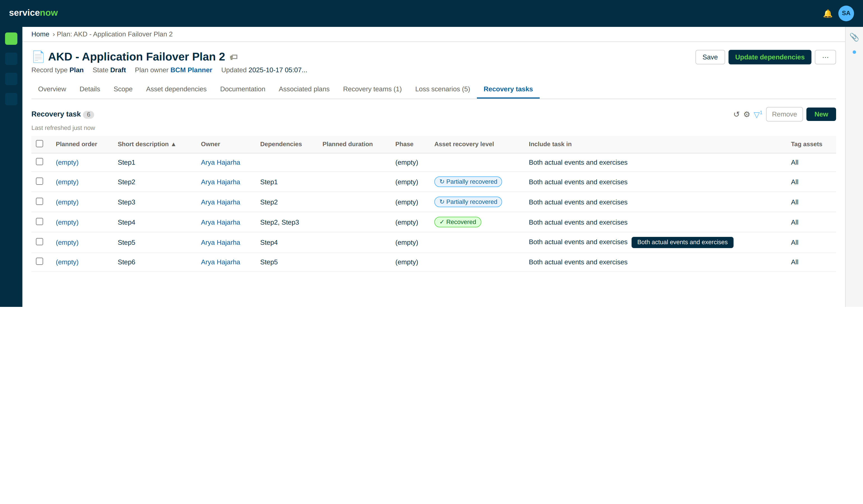Open the Asset dependencies tab

pyautogui.click(x=176, y=89)
